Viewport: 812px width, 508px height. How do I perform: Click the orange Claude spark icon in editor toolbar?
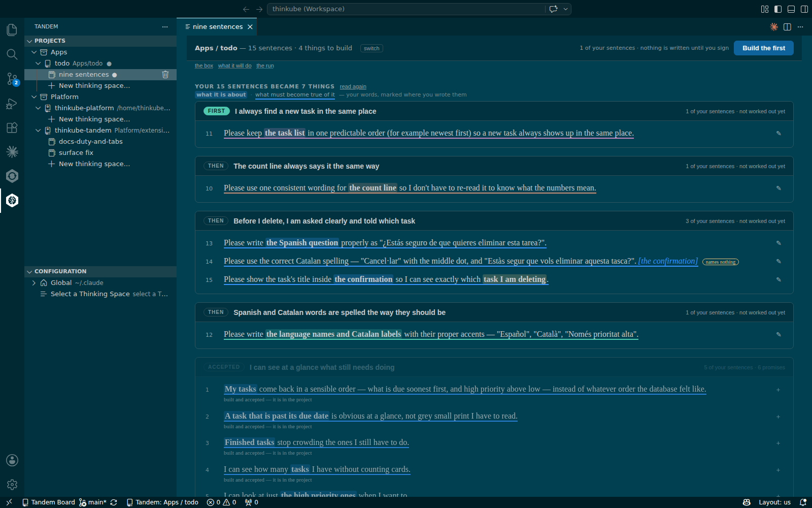tap(774, 27)
